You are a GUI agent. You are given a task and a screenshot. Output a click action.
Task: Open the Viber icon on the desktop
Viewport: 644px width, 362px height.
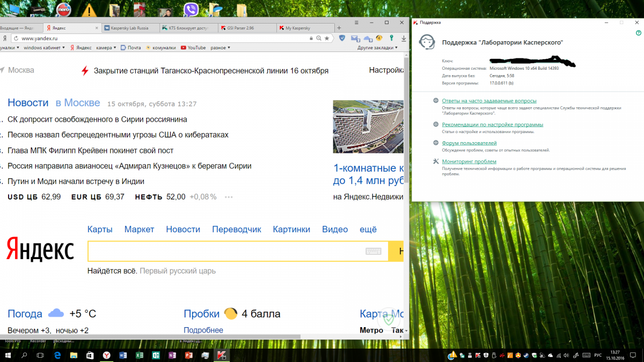click(x=191, y=9)
